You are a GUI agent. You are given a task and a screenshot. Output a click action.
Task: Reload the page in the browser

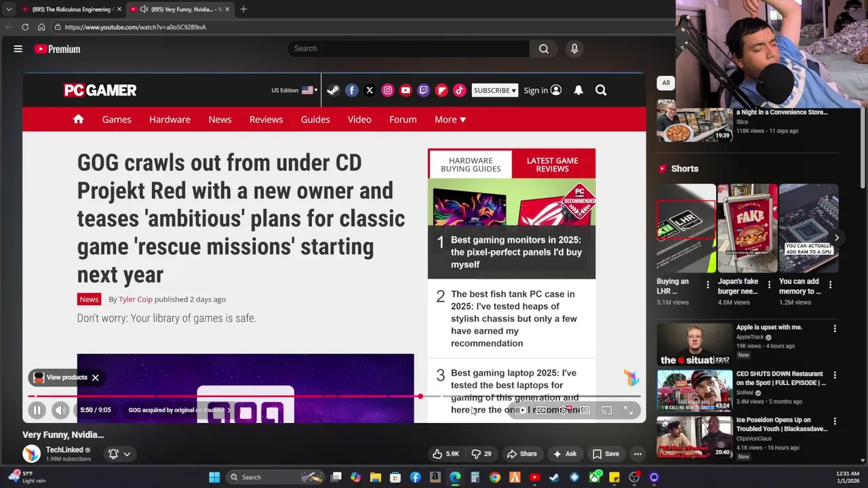tap(25, 27)
